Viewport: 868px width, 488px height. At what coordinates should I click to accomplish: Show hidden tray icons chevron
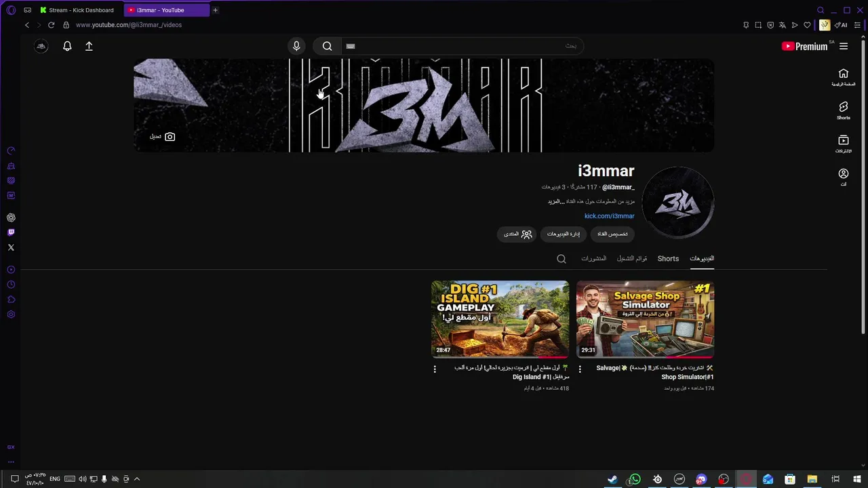pyautogui.click(x=136, y=479)
